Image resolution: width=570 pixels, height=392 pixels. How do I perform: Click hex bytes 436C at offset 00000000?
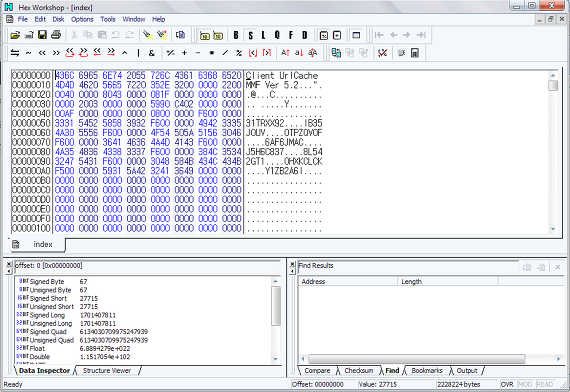click(65, 76)
